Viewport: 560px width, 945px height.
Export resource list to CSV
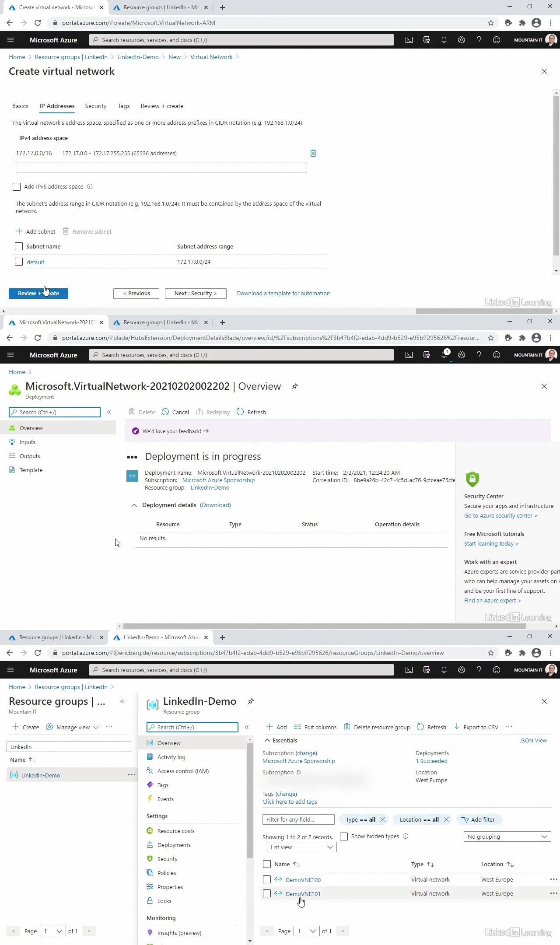click(x=476, y=727)
